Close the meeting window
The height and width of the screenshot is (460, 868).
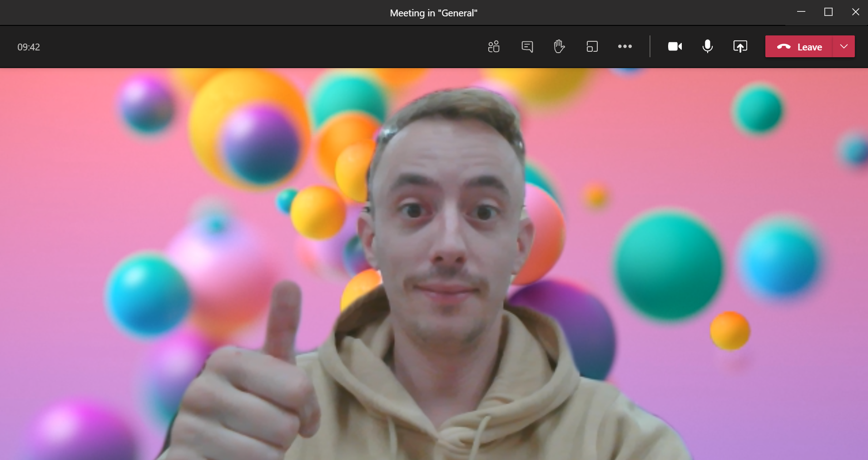(x=855, y=12)
